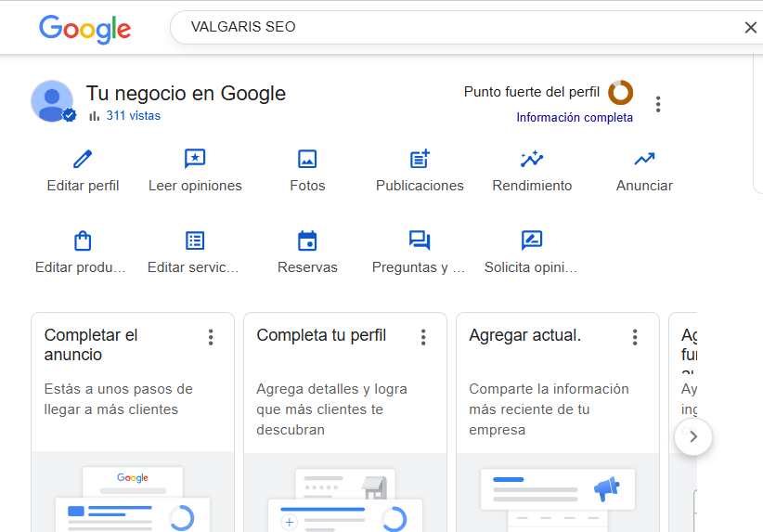Image resolution: width=763 pixels, height=532 pixels.
Task: Click the Solicita opiniones review icon
Action: [532, 240]
